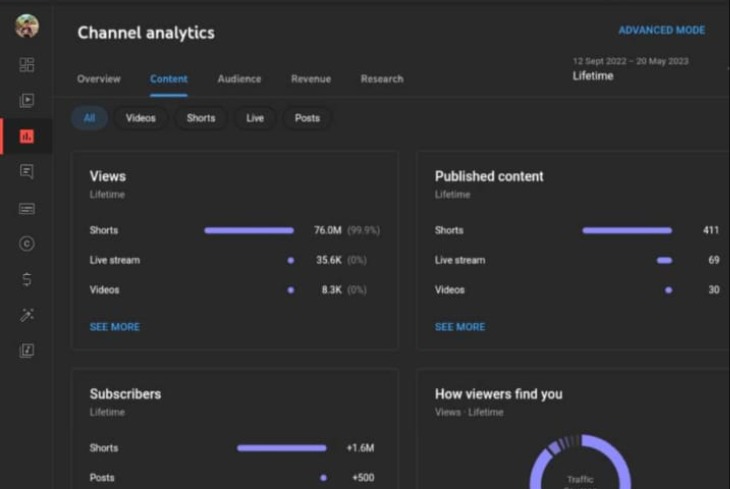
Task: Open the Copyright sidebar icon
Action: 27,243
